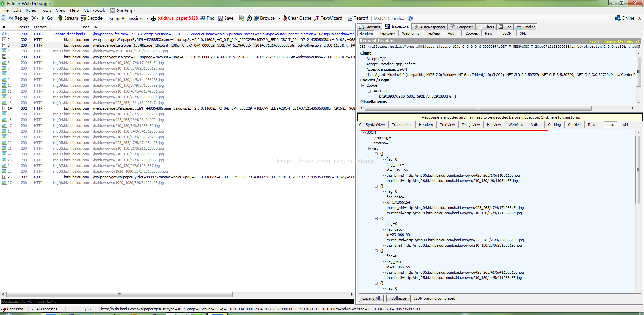Open the Keep: All sessions dropdown
This screenshot has height=315, width=644.
pos(128,19)
